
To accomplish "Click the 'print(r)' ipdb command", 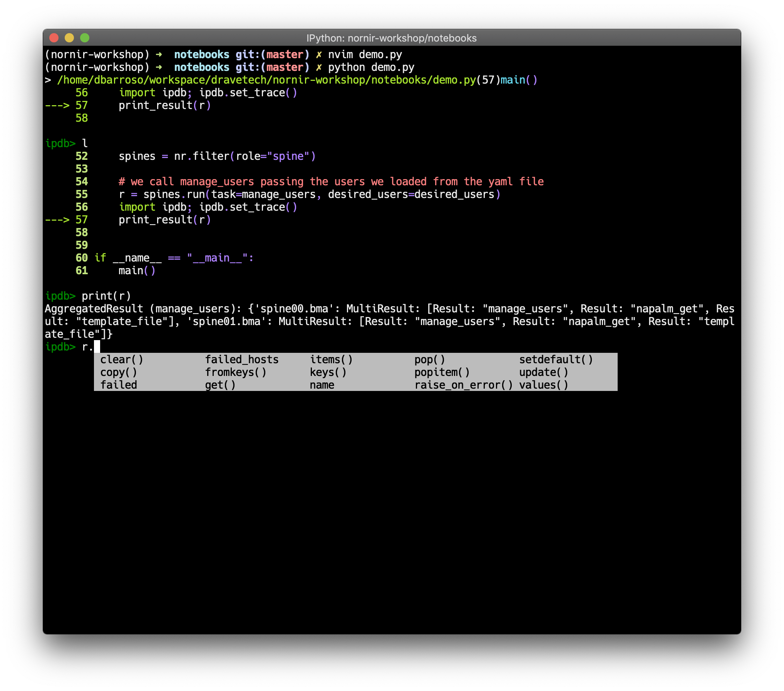I will pyautogui.click(x=106, y=296).
